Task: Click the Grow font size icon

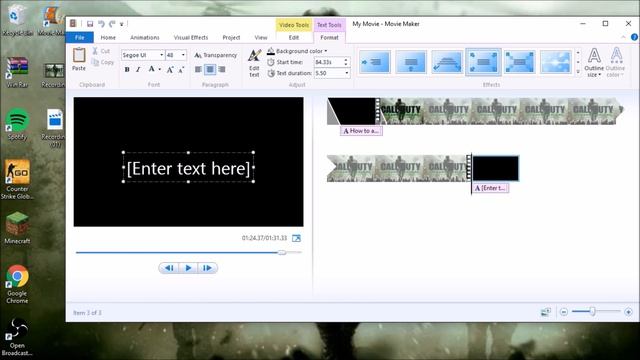Action: 170,70
